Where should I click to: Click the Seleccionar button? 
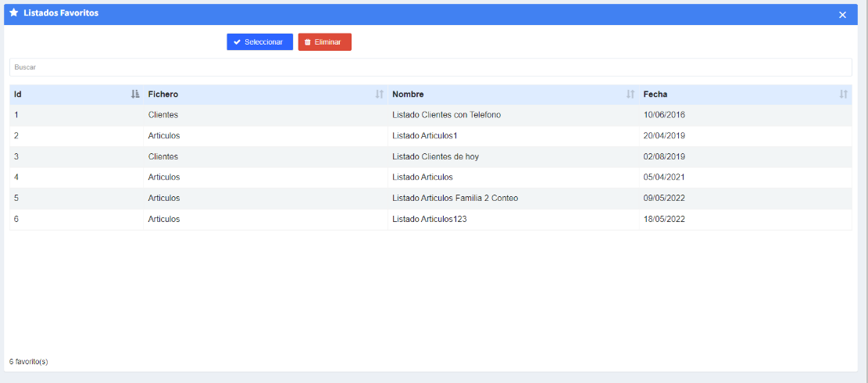[259, 42]
